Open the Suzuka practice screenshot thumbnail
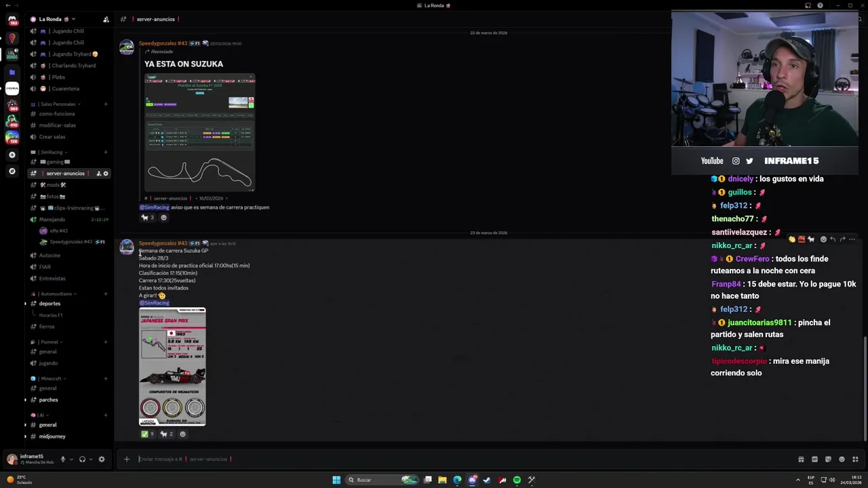The image size is (868, 488). click(200, 132)
